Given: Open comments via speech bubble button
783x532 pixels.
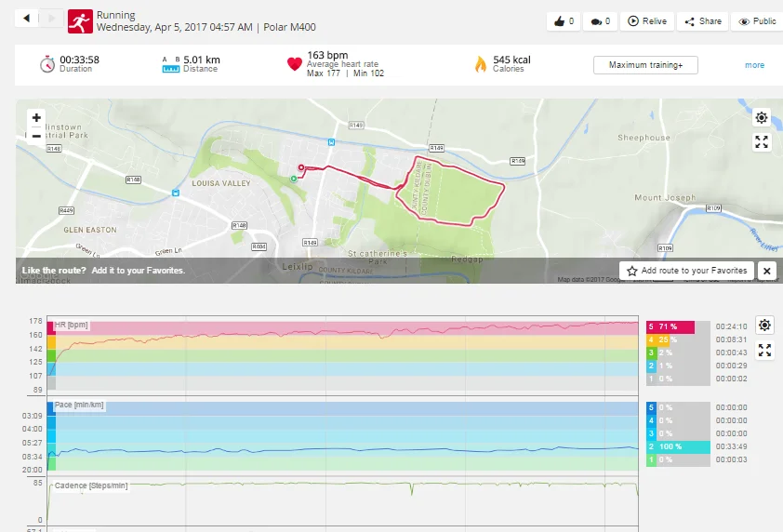Looking at the screenshot, I should tap(600, 21).
